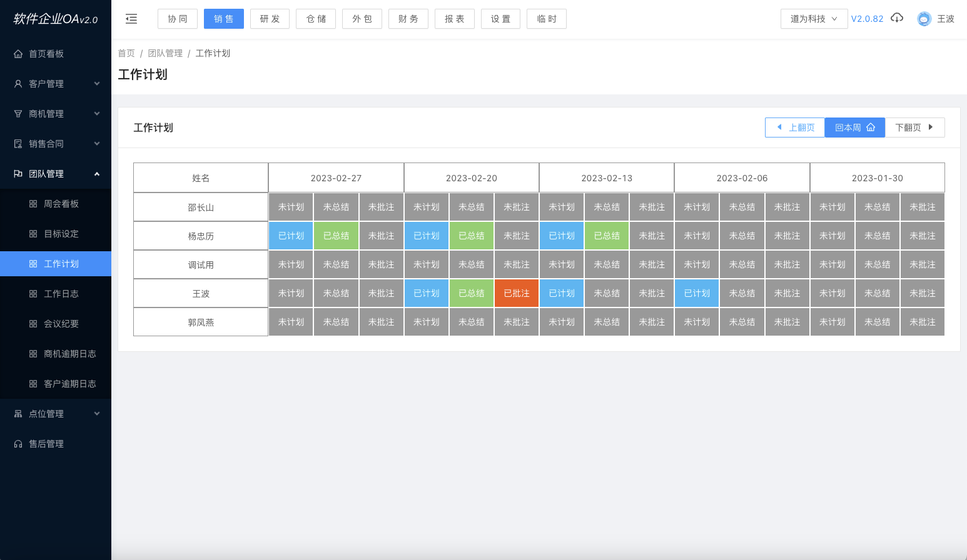Open 会议纪要 in the sidebar

(x=56, y=324)
